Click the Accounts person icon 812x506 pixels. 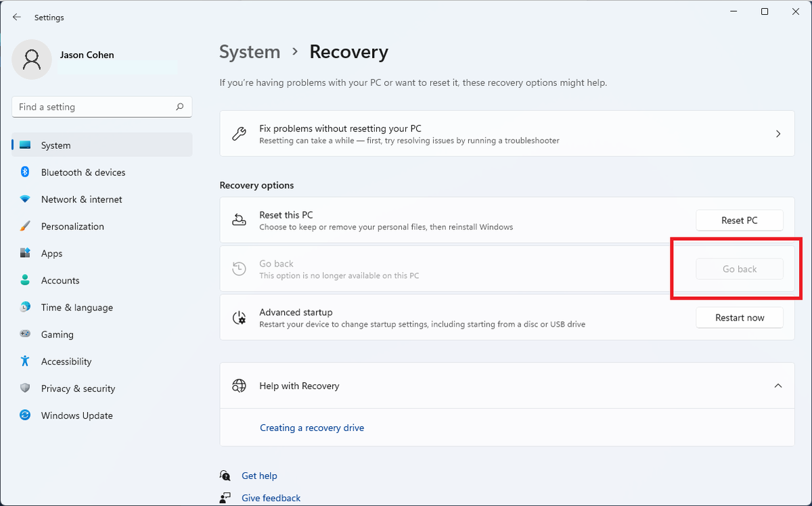point(25,280)
